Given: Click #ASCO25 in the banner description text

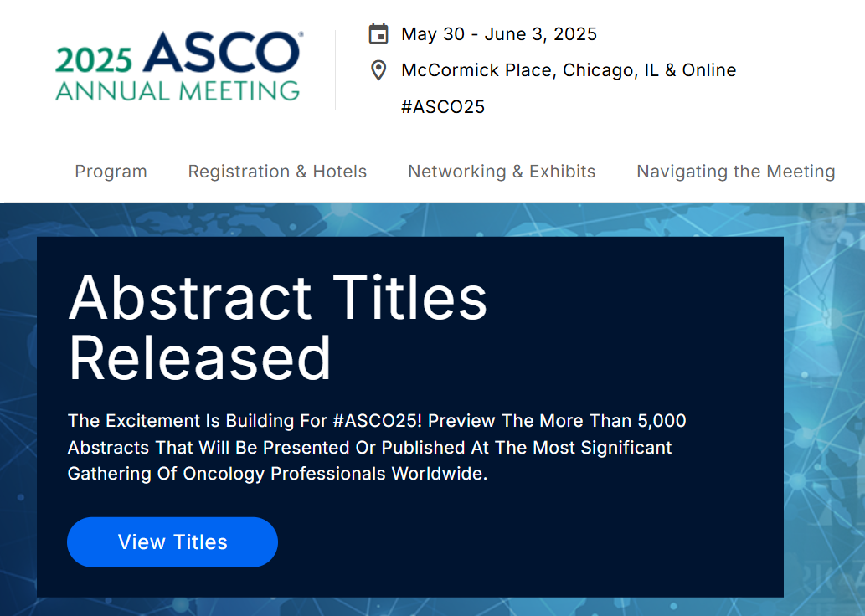Looking at the screenshot, I should (378, 421).
